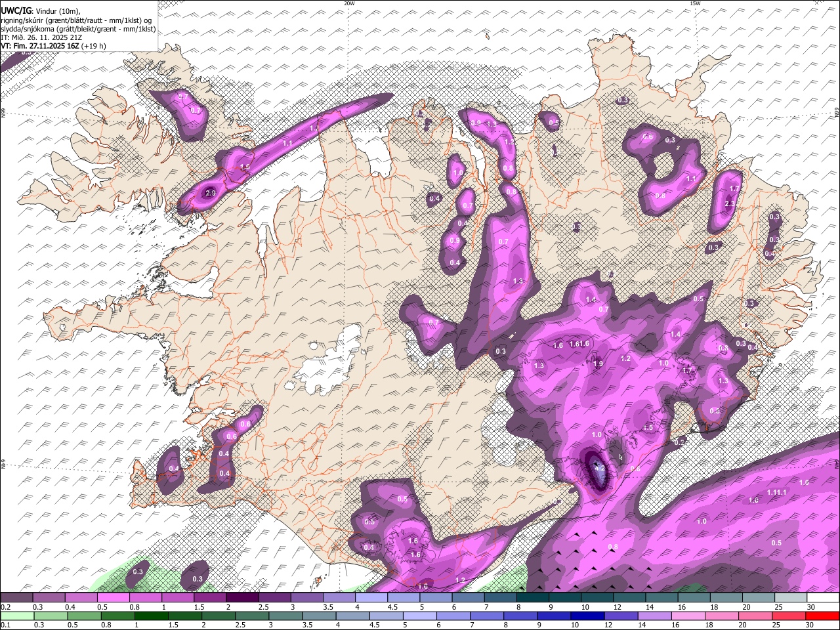840x630 pixels.
Task: Select the pink rain legend swatch labeled 16
Action: (688, 616)
